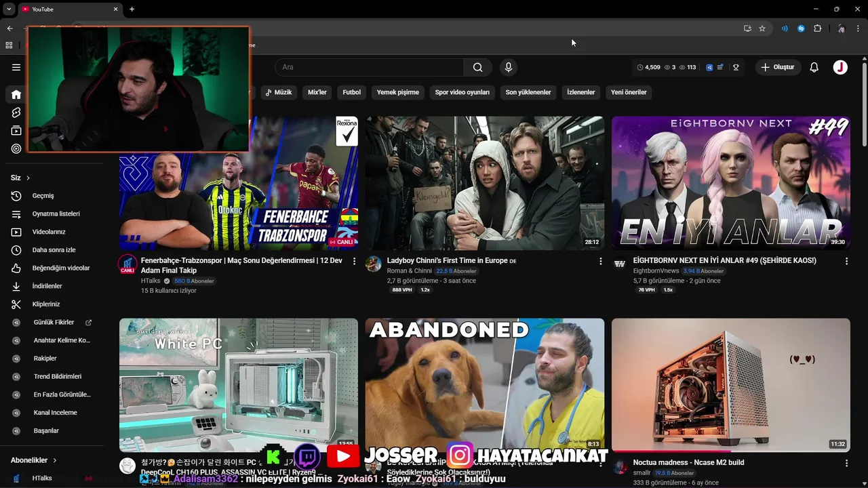Select the Spor video oyunları chip
The width and height of the screenshot is (868, 488).
(x=462, y=92)
